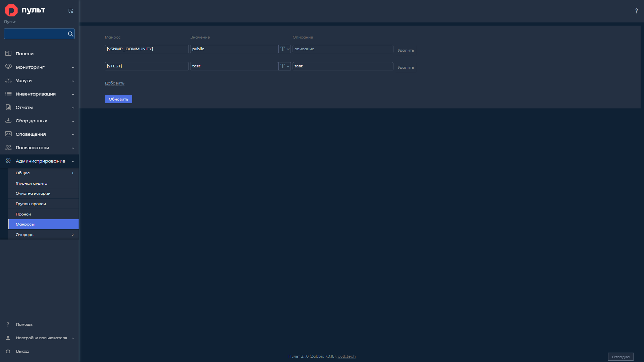Image resolution: width=644 pixels, height=362 pixels.
Task: Click the Макрос column header
Action: tap(113, 37)
